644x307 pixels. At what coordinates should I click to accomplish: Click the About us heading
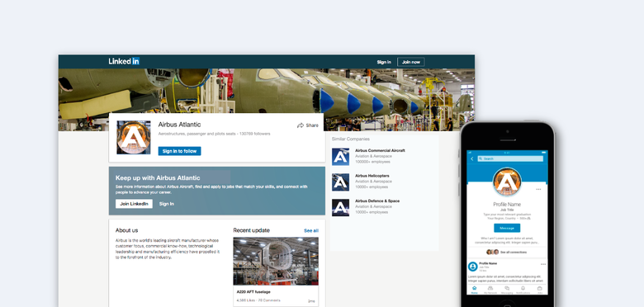(x=126, y=230)
